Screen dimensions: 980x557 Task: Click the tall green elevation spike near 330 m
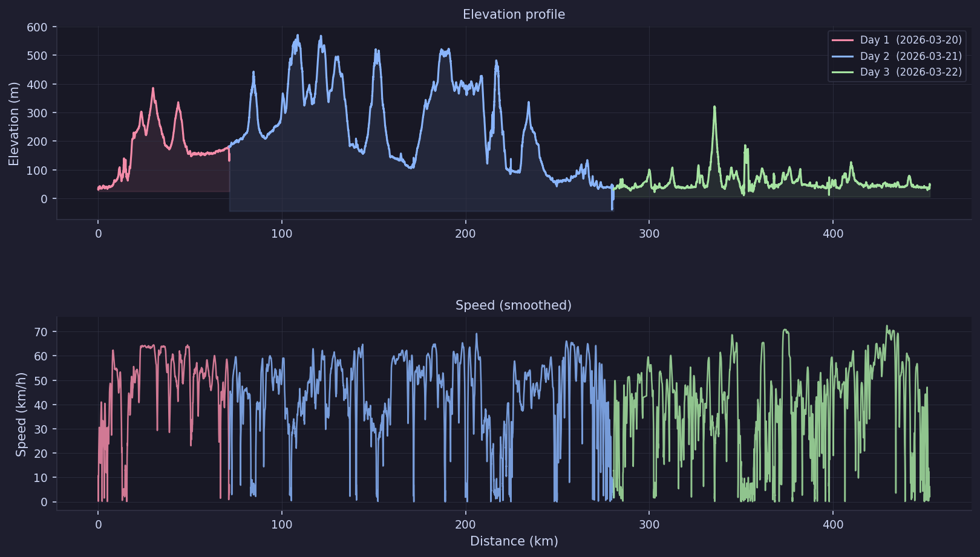[716, 108]
